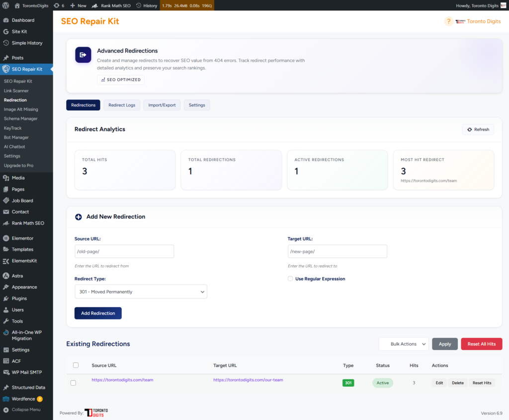Click the updates icon showing 6
This screenshot has height=420, width=509.
57,5
